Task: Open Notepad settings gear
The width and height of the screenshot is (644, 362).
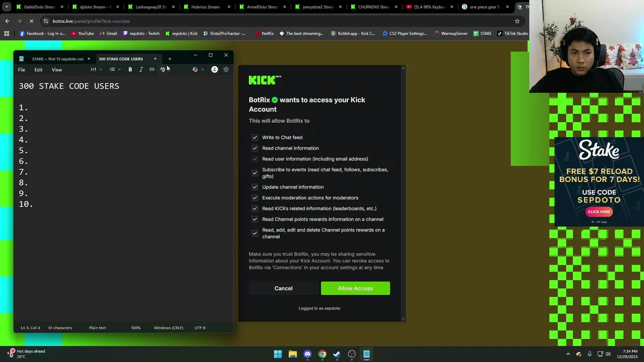Action: click(226, 69)
